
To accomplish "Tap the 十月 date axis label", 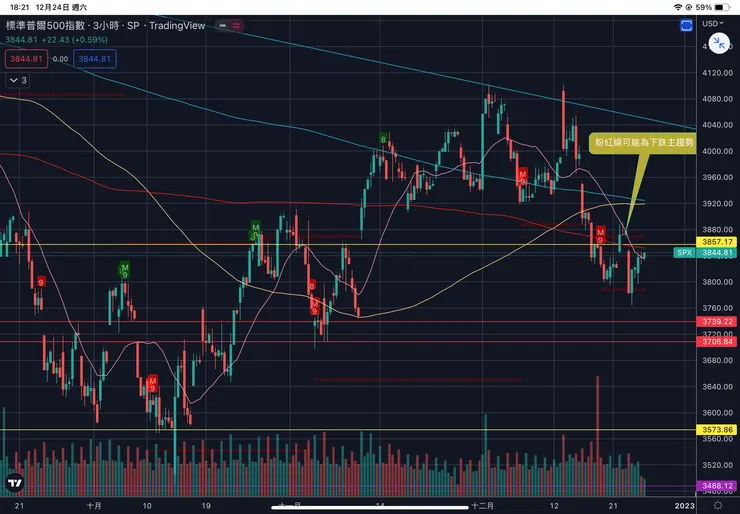I will click(94, 506).
